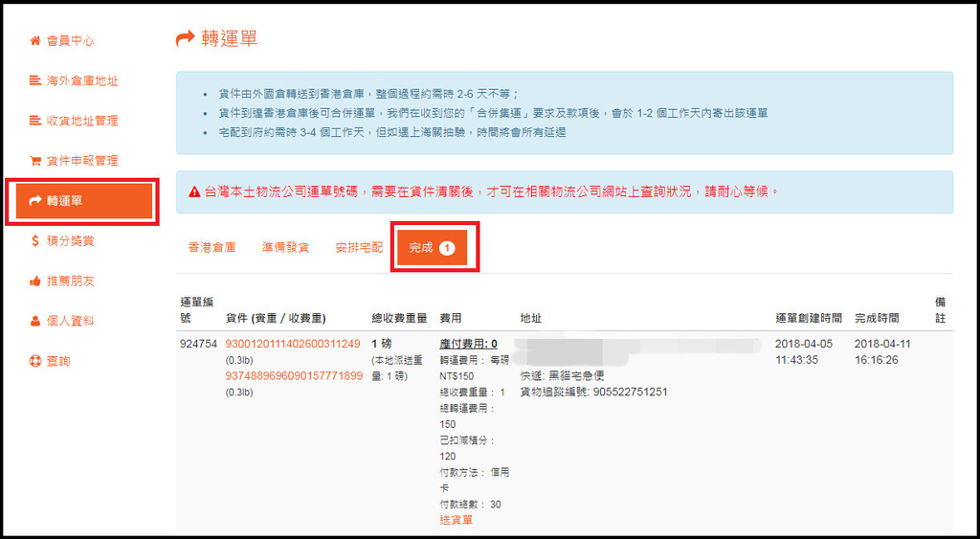Open the 準備發貨 tab
Screen dimensions: 980x539
tap(285, 248)
